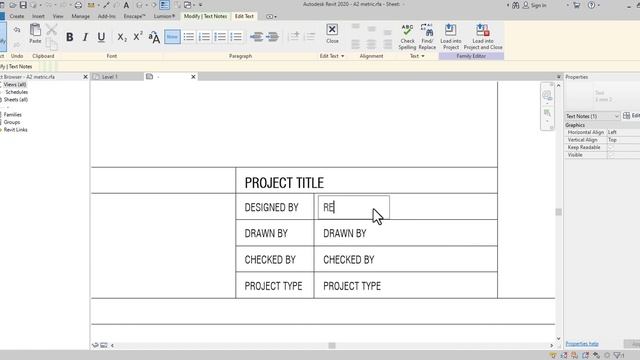Screen dimensions: 640x360
Task: Toggle Bold text formatting
Action: pyautogui.click(x=69, y=37)
